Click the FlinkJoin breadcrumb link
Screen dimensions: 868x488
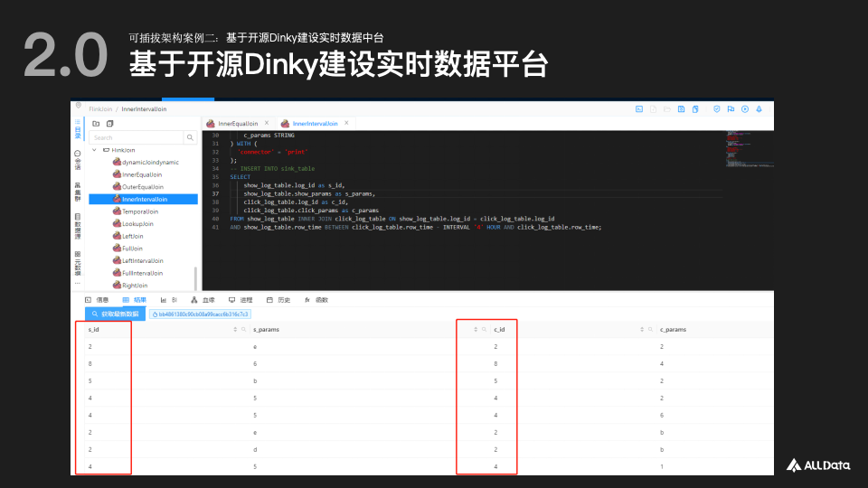pyautogui.click(x=100, y=109)
